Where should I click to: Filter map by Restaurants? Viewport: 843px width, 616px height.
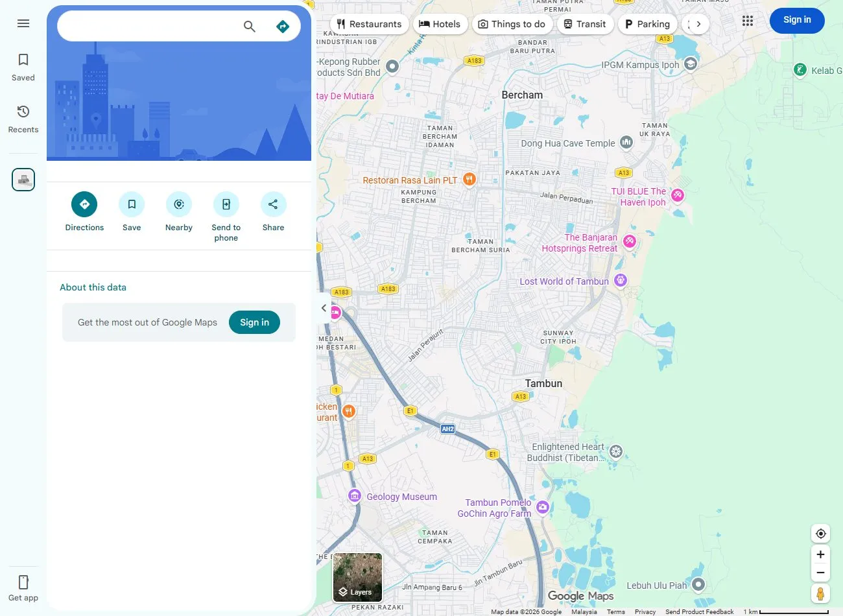(369, 24)
